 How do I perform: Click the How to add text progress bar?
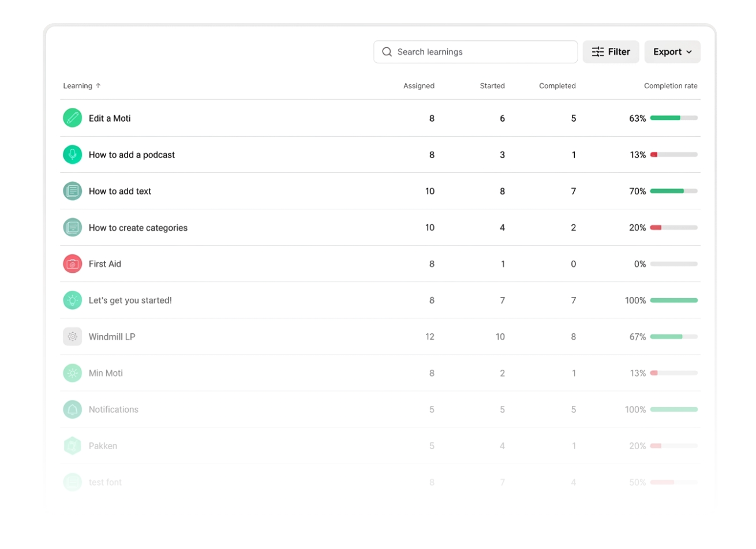[674, 191]
